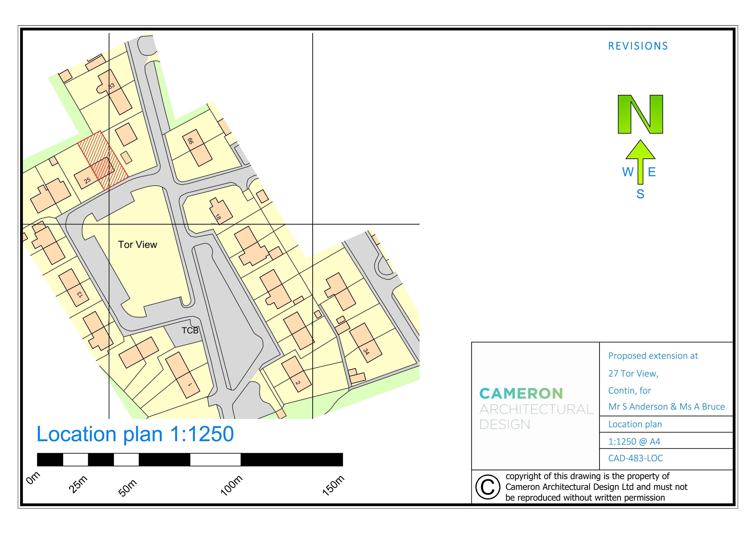Click the 'S' compass letter
The image size is (756, 534).
[x=640, y=194]
